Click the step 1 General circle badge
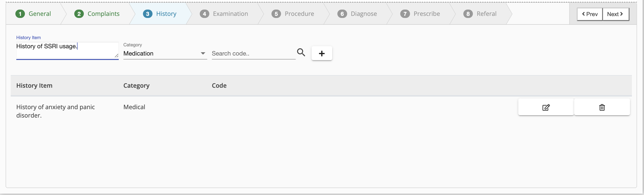The image size is (644, 195). pyautogui.click(x=20, y=14)
